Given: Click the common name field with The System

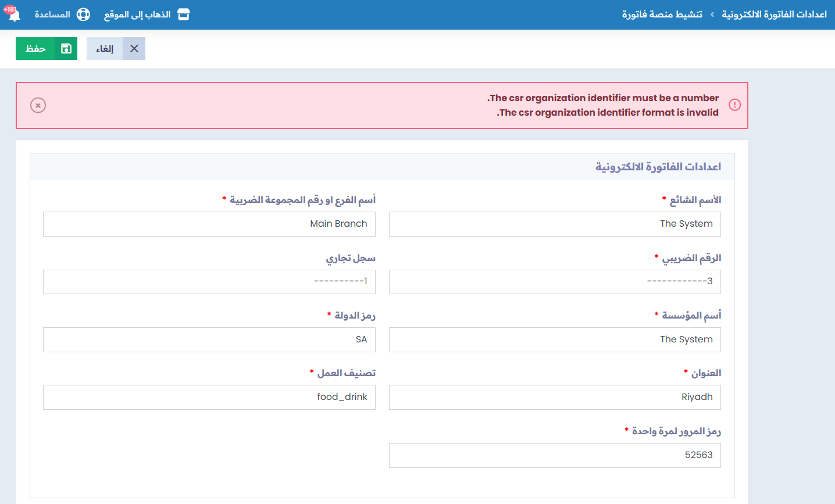Looking at the screenshot, I should tap(555, 224).
